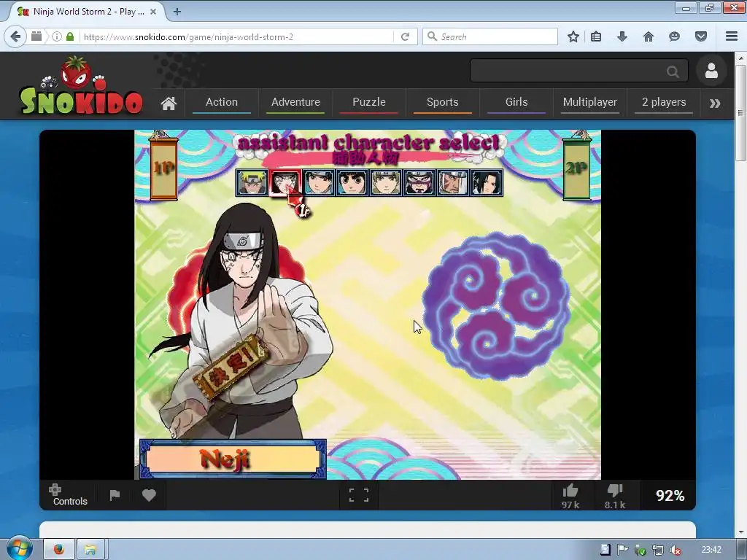This screenshot has width=747, height=560.
Task: Click the address bar URL field
Action: tap(236, 36)
